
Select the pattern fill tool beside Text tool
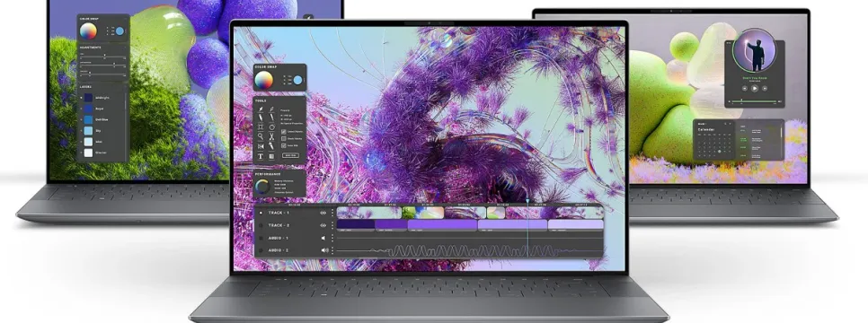tap(271, 156)
